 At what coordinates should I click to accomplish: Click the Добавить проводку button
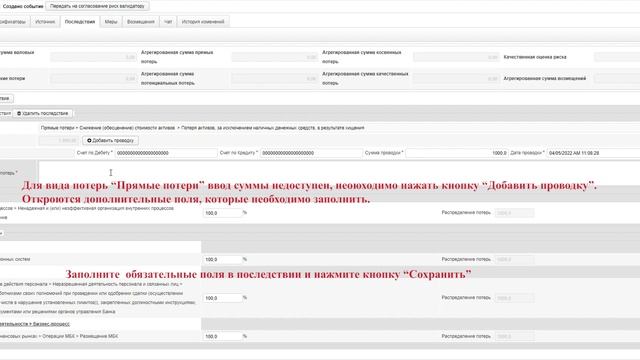coord(111,140)
